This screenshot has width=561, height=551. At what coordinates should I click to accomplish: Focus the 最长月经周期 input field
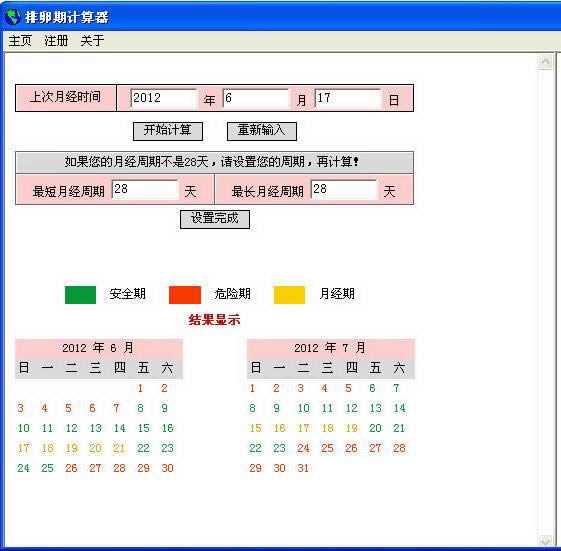(344, 190)
